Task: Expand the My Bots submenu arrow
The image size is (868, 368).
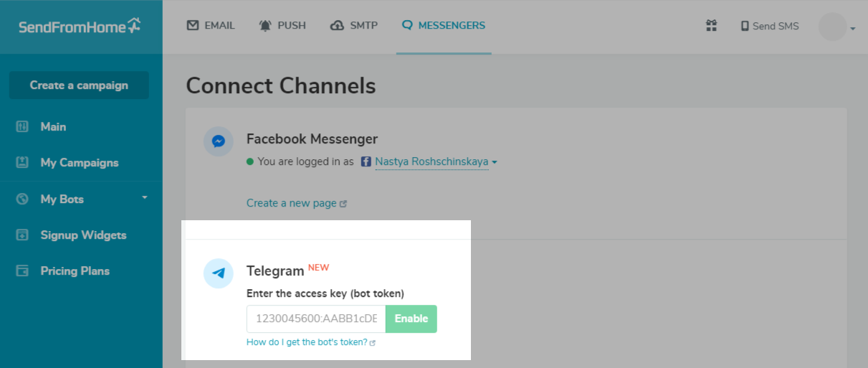Action: coord(145,197)
